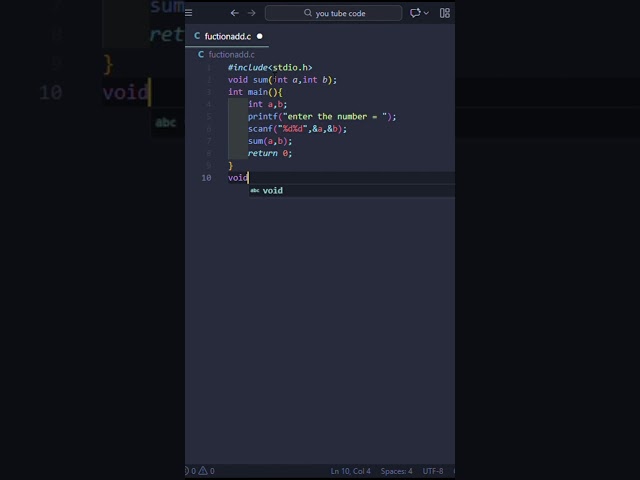This screenshot has width=640, height=480.
Task: Click fuctionadd.c in the breadcrumb
Action: 231,54
